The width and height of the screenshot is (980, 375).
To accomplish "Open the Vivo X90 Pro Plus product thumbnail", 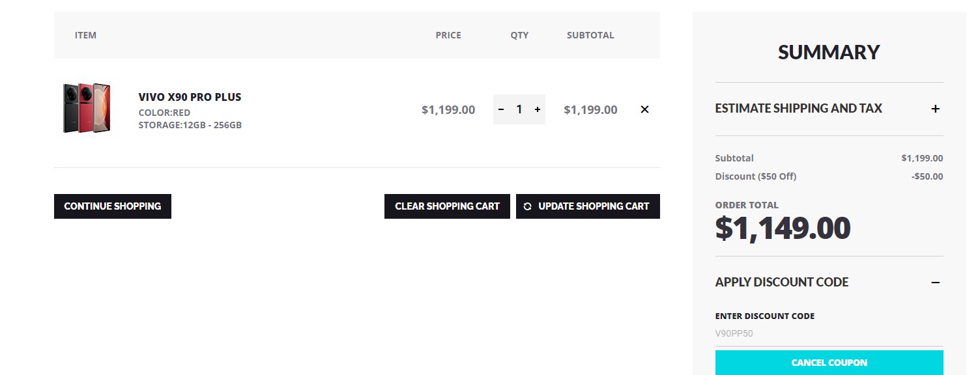I will coord(87,108).
